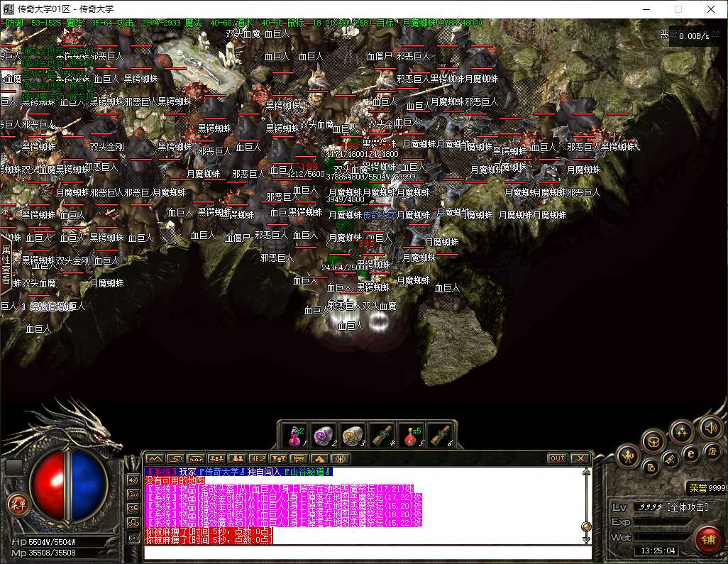Maximize the 传奇大学 game window
This screenshot has width=728, height=564.
(678, 9)
